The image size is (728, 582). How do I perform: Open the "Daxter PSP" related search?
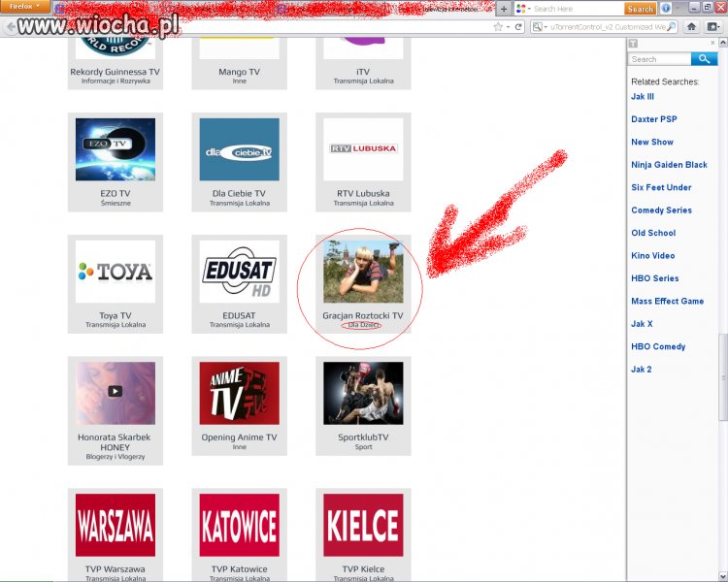coord(653,119)
